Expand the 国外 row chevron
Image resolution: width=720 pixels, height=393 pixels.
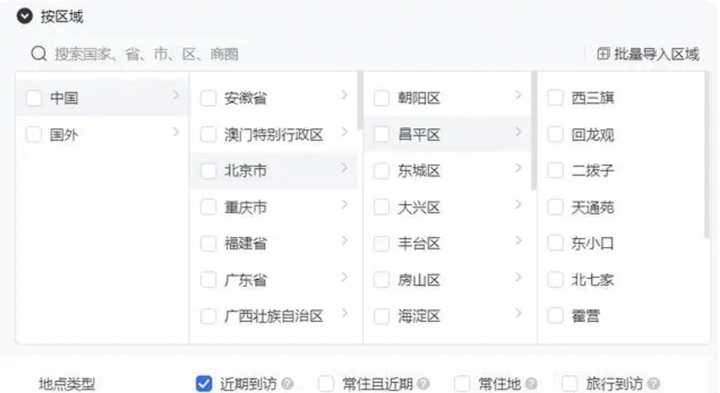[x=175, y=132]
